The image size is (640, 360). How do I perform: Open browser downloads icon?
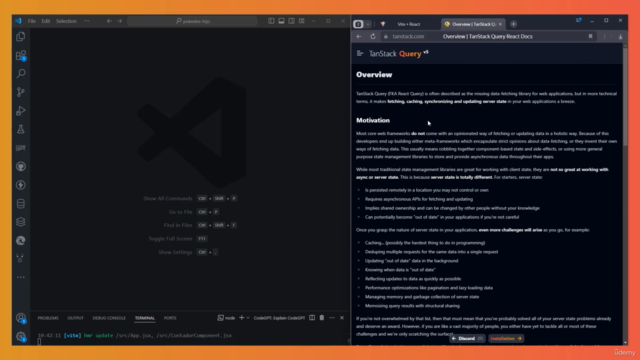pyautogui.click(x=620, y=37)
